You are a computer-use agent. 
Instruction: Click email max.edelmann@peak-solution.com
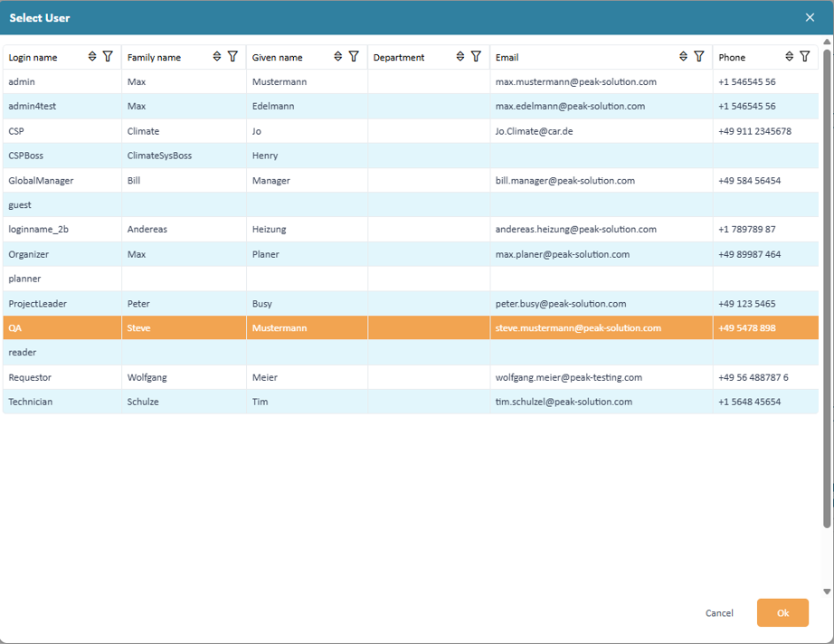(570, 107)
